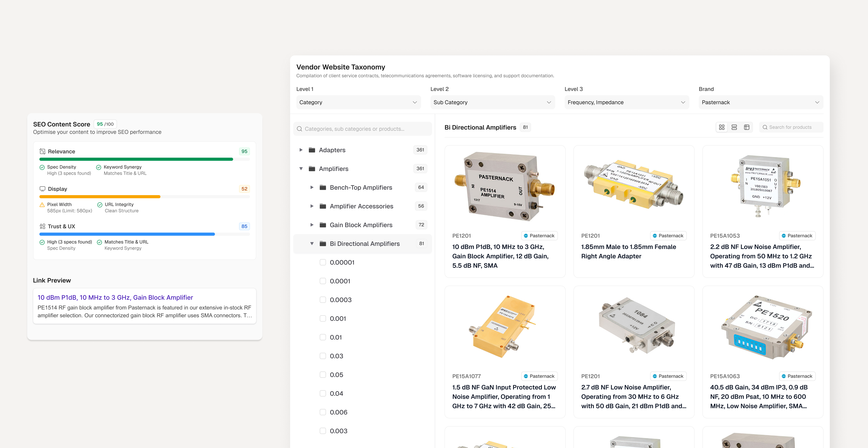The image size is (868, 448).
Task: Tick the 0.03 checkbox
Action: pyautogui.click(x=323, y=356)
